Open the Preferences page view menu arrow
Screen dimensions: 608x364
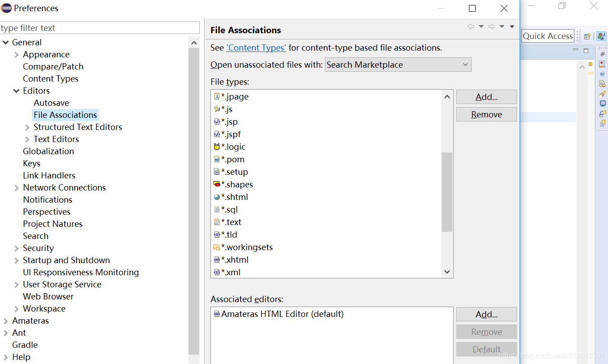point(512,27)
